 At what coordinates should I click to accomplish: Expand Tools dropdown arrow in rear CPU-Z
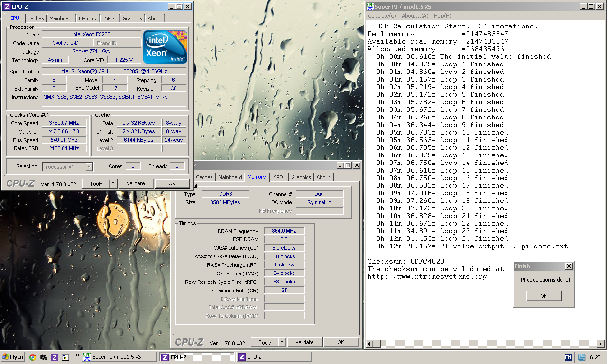[282, 342]
